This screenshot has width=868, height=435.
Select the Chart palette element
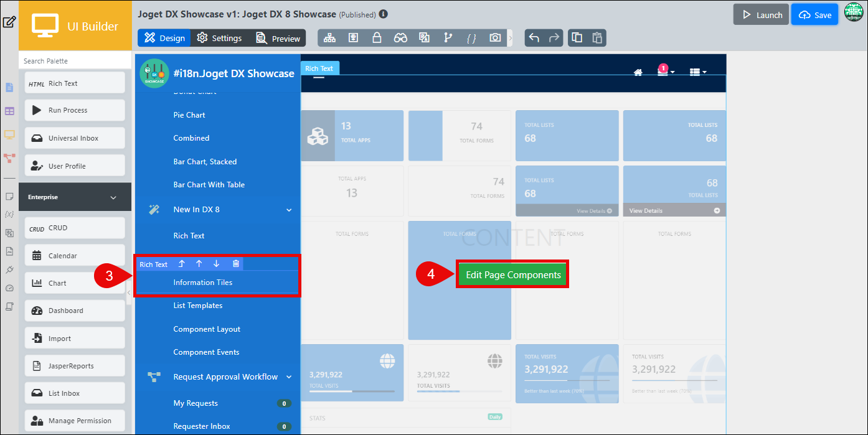pos(75,283)
